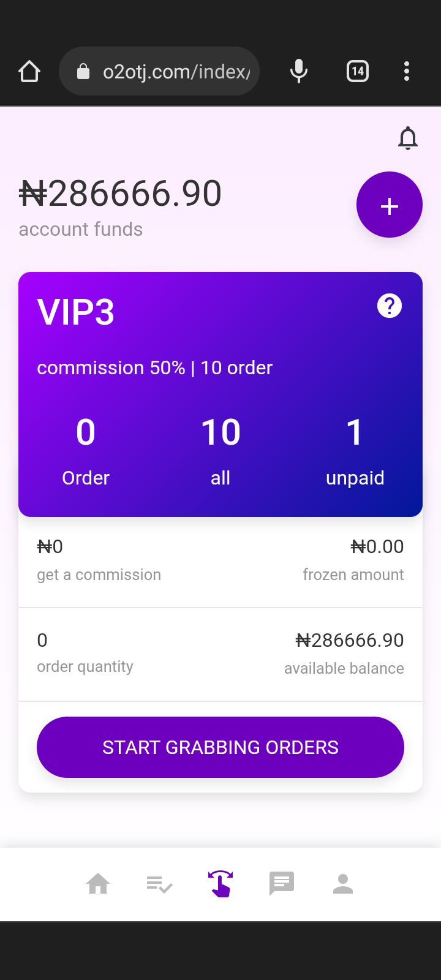Open the chat messages tab in bottom navigation
The width and height of the screenshot is (441, 980).
282,884
